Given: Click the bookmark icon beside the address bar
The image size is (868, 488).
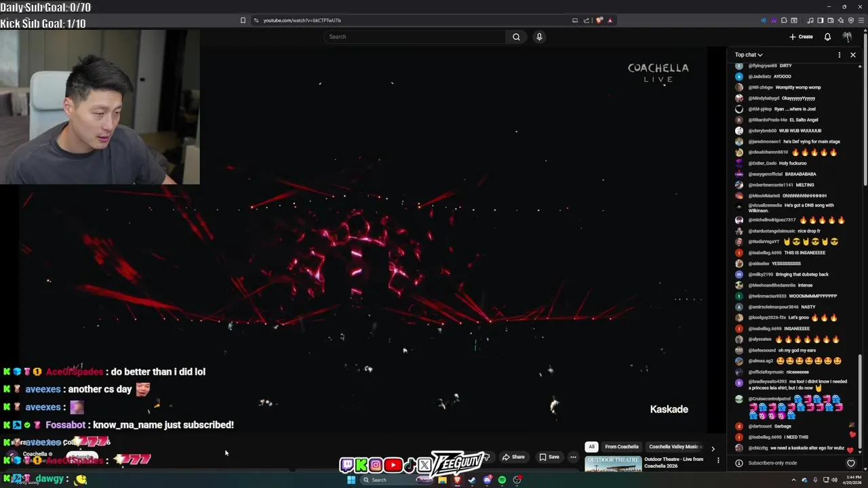Looking at the screenshot, I should [243, 20].
